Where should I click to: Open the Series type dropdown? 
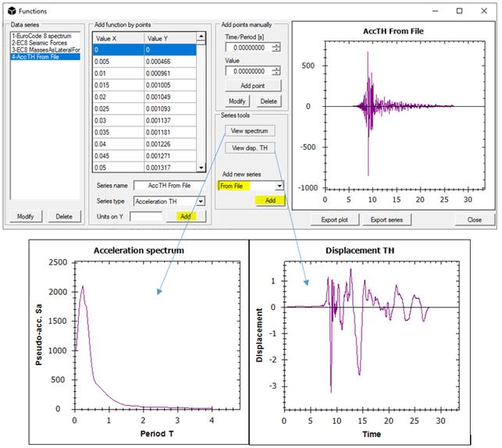(201, 201)
